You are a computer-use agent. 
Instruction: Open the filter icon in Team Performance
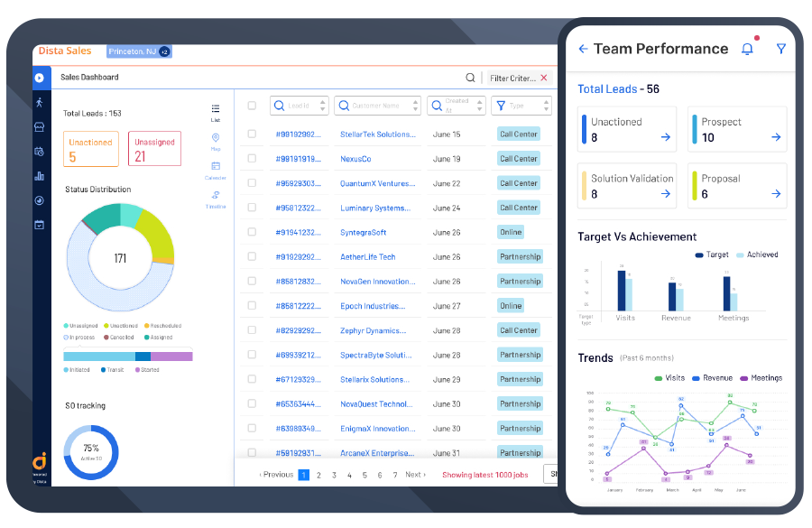780,49
